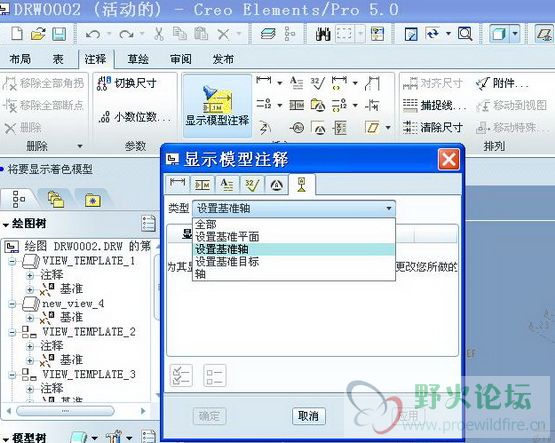This screenshot has width=555, height=443.
Task: Collapse the VIEW_TEMPLATE_2 tree node
Action: tap(12, 332)
